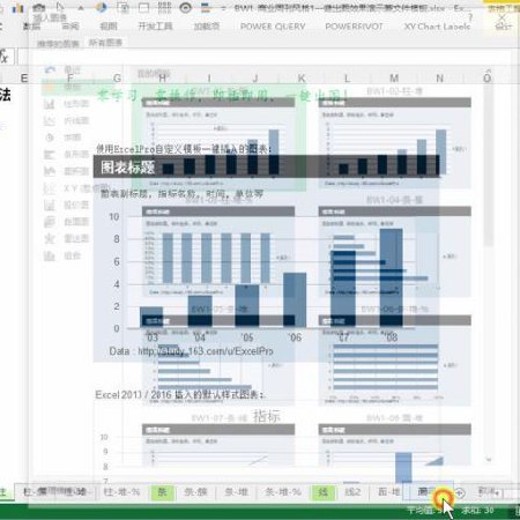
Task: Open the 加载项 ribbon tab
Action: 207,26
